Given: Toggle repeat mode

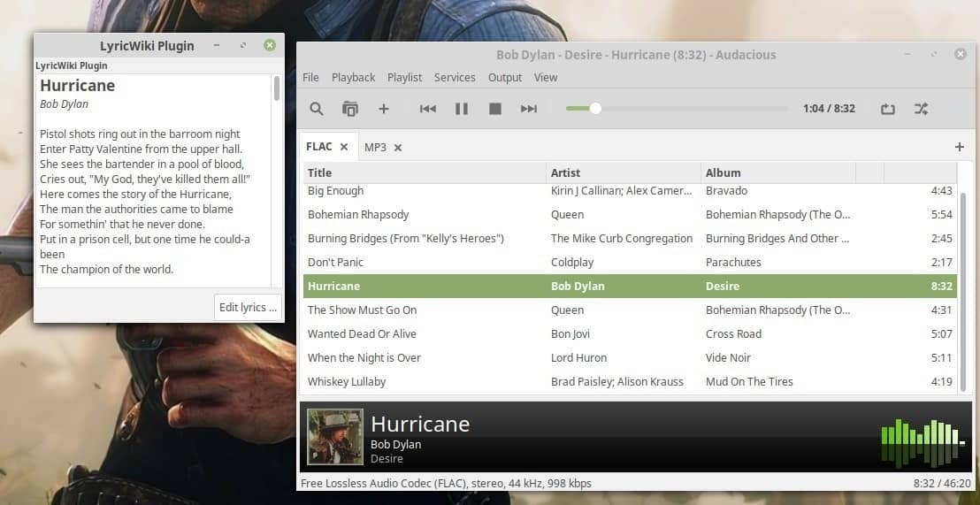Looking at the screenshot, I should (887, 109).
